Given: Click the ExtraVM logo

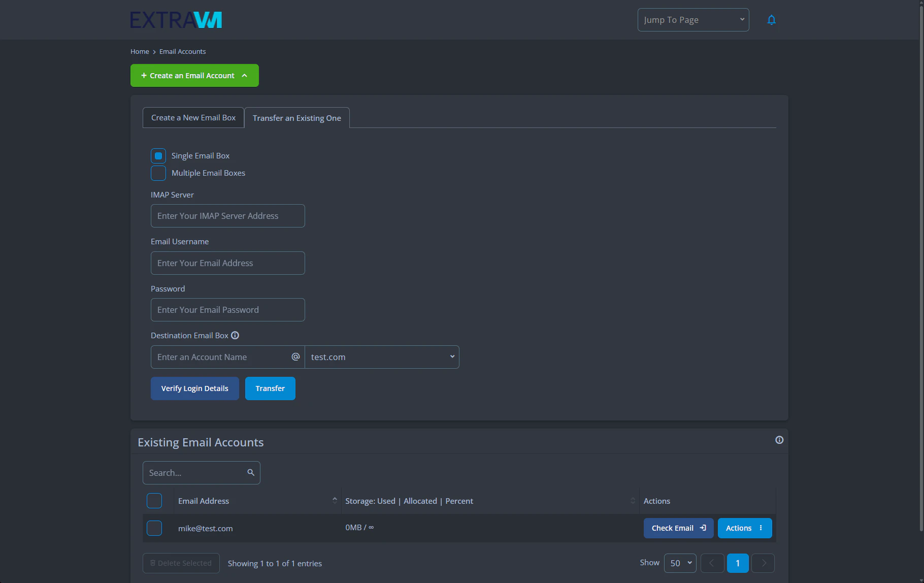Looking at the screenshot, I should [x=176, y=20].
